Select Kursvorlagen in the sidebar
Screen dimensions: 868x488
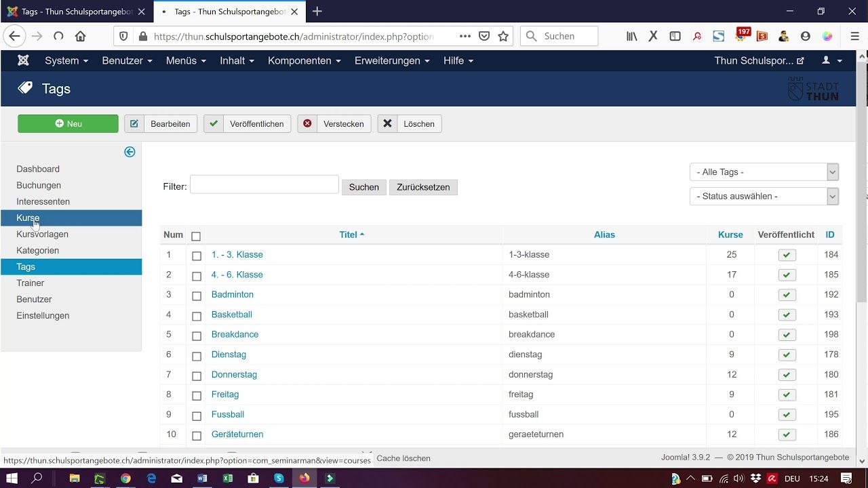[42, 234]
